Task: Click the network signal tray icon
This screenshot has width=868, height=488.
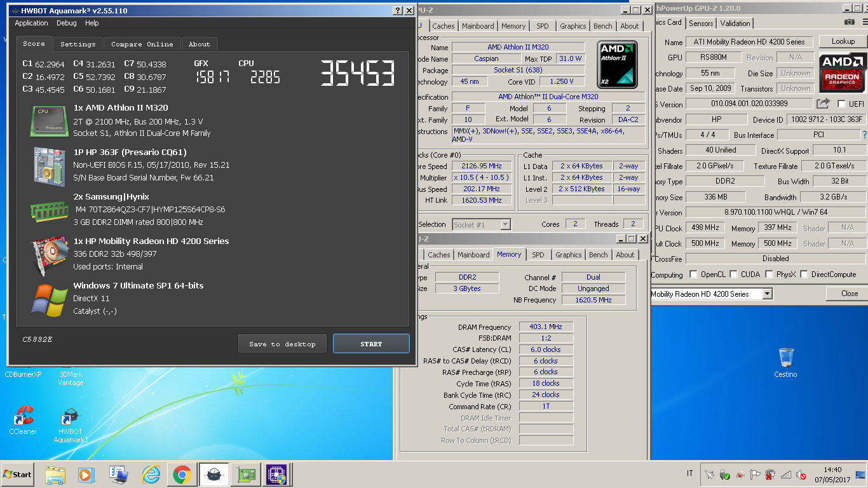Action: 786,475
